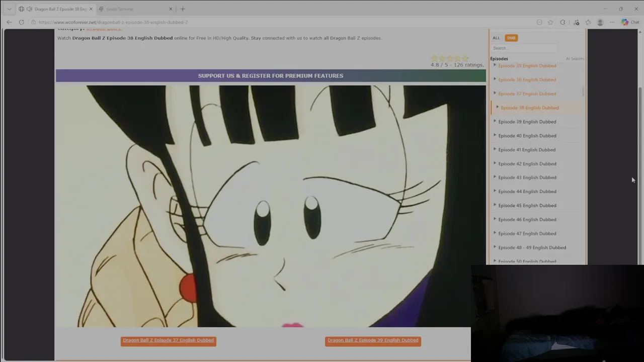The height and width of the screenshot is (362, 644).
Task: Open Episode 44 English Dubbed
Action: click(x=527, y=192)
